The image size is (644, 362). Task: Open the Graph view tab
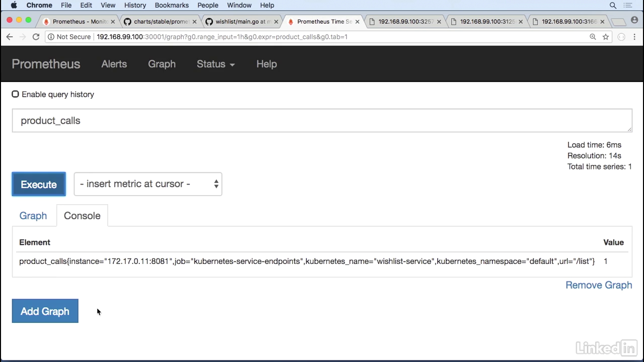[x=33, y=216]
